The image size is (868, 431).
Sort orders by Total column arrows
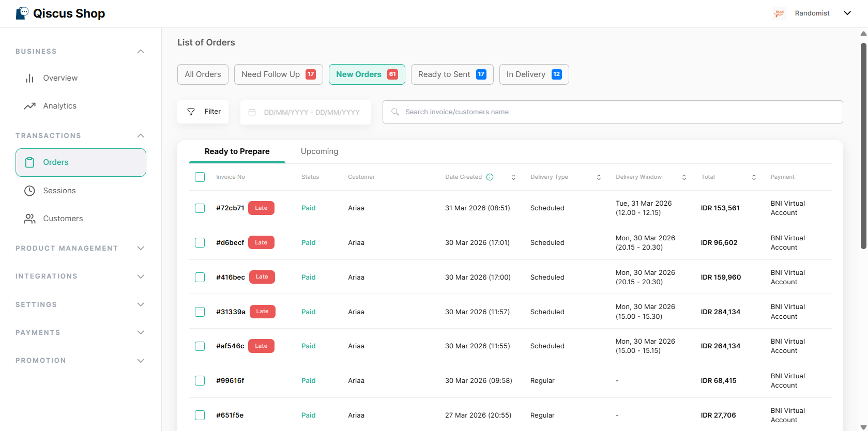pyautogui.click(x=754, y=177)
